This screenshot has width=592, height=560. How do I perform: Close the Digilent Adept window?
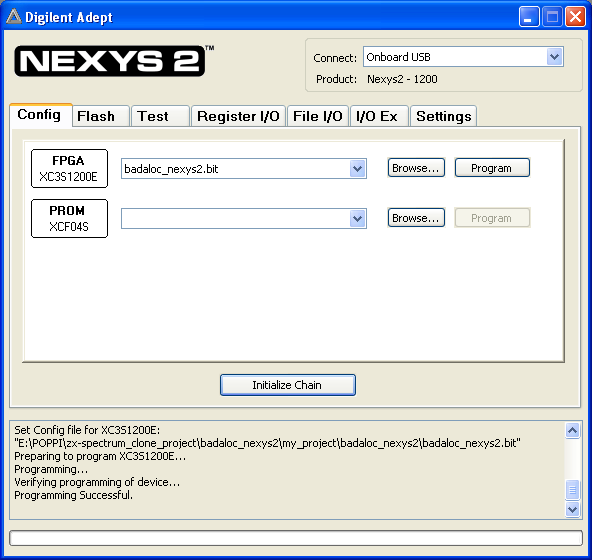pyautogui.click(x=575, y=17)
